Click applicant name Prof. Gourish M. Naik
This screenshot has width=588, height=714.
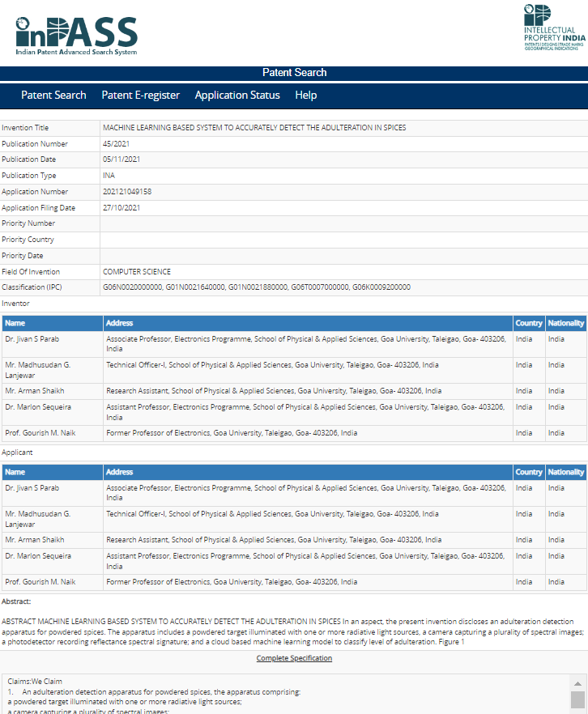[40, 582]
